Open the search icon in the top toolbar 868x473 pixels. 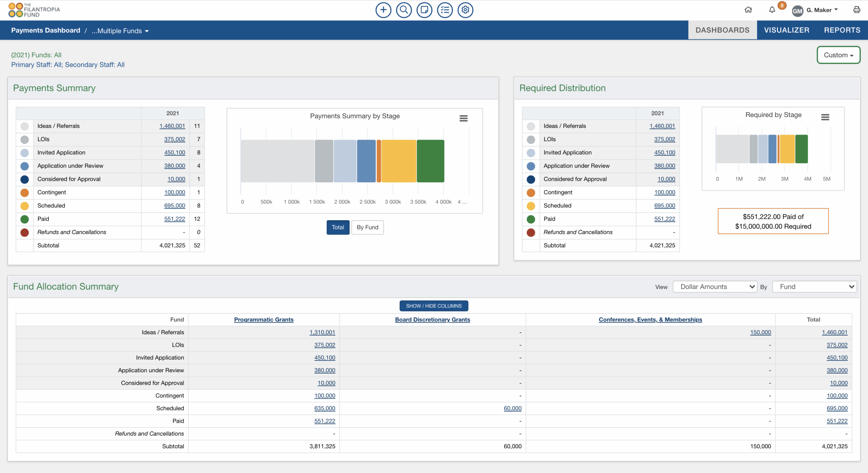point(403,10)
